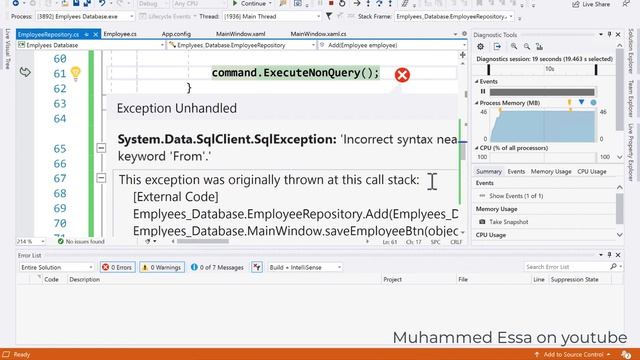Toggle the private bytes blue circle icon
The height and width of the screenshot is (360, 640).
click(593, 102)
